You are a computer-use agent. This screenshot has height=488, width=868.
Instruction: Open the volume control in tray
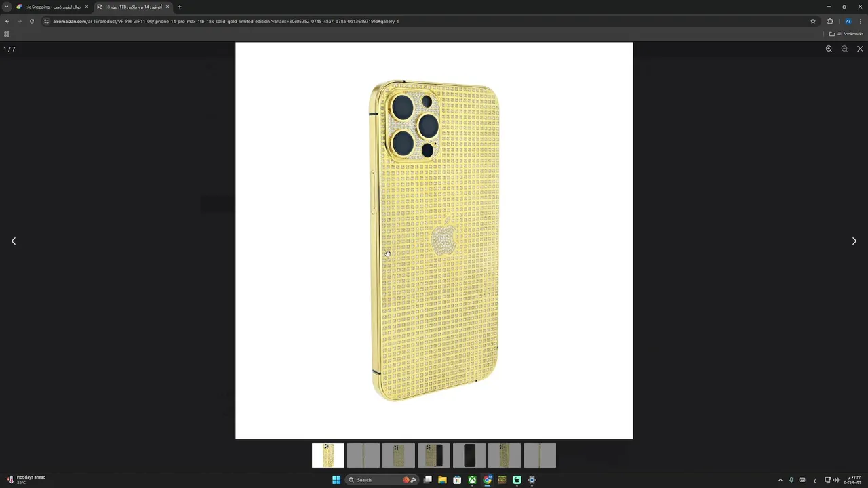pyautogui.click(x=835, y=480)
